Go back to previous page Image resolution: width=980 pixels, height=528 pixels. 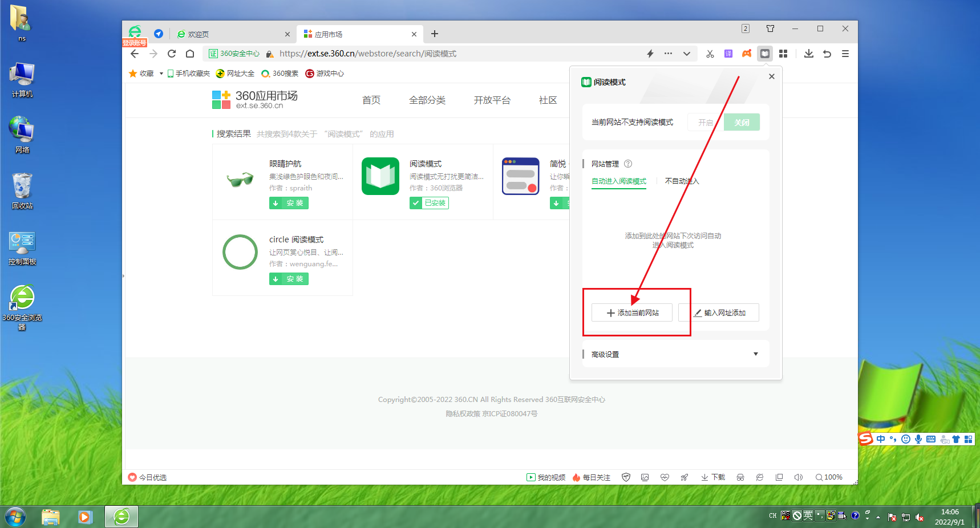click(135, 54)
